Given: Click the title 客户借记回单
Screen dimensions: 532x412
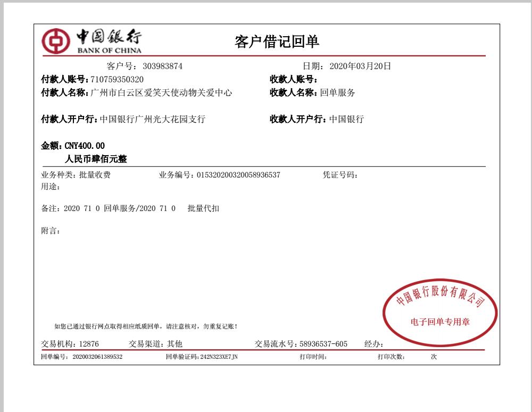Looking at the screenshot, I should coord(277,41).
